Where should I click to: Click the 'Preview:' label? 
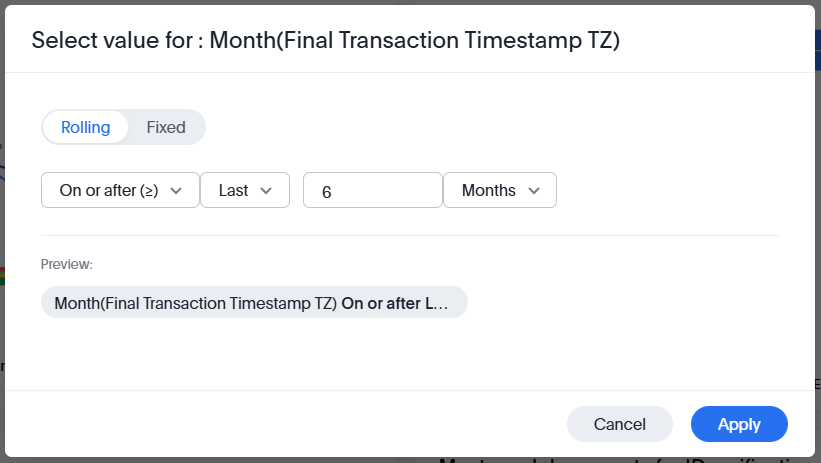point(67,265)
